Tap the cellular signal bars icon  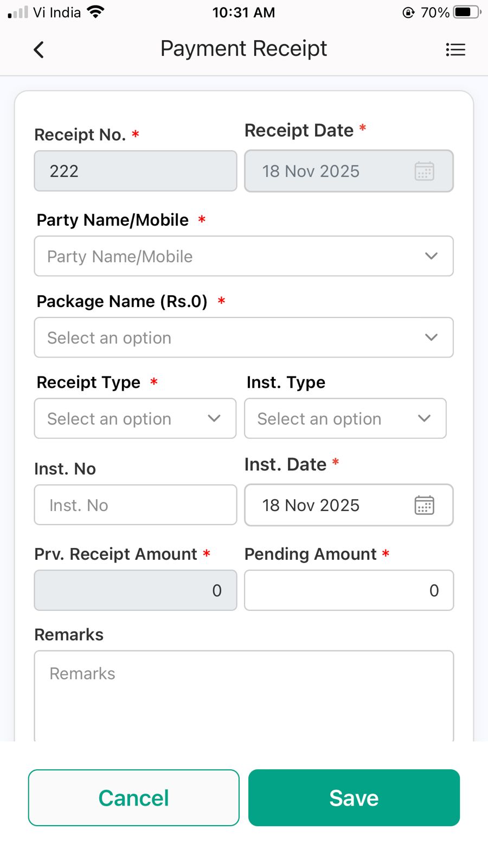click(18, 12)
